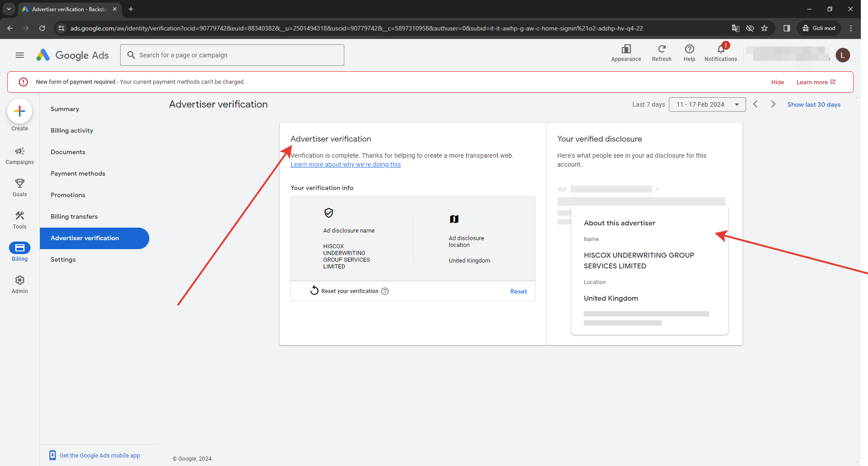Go to next date range
Image resolution: width=868 pixels, height=466 pixels.
pyautogui.click(x=773, y=104)
